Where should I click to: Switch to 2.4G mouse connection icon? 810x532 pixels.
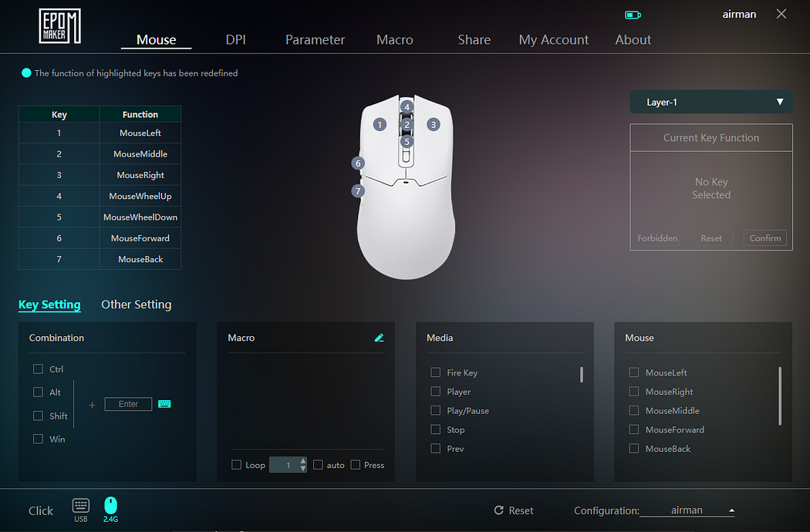110,510
